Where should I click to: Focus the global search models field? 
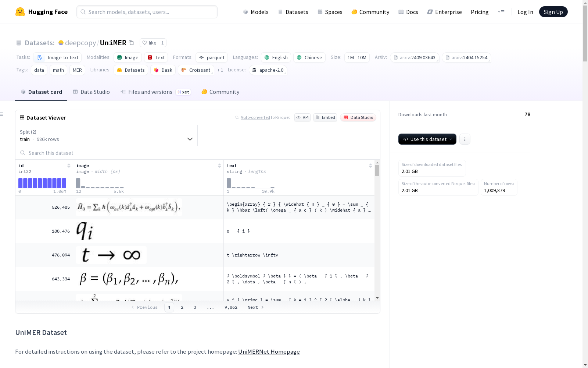point(147,12)
